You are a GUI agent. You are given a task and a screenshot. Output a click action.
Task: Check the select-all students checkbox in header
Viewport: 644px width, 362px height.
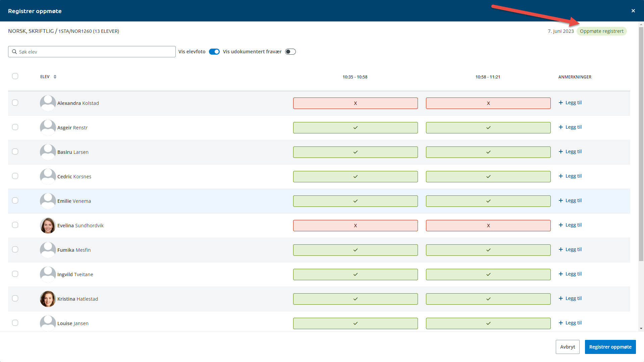(x=15, y=76)
